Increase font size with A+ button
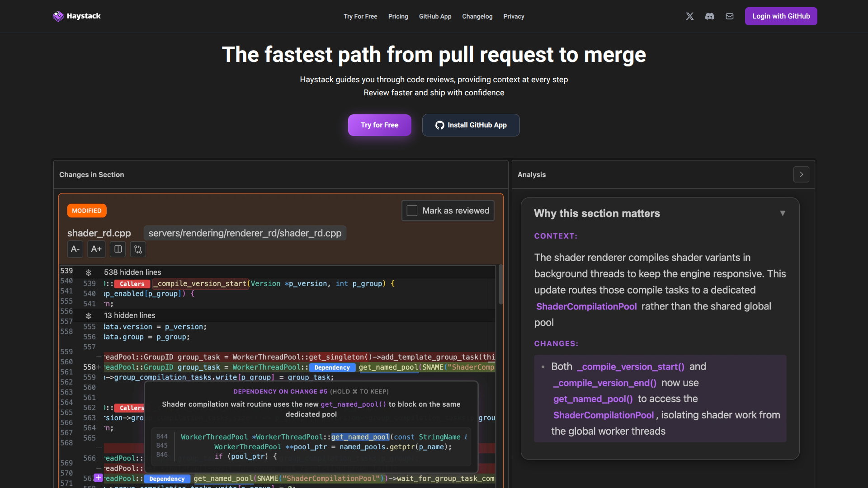The image size is (868, 488). [x=96, y=249]
